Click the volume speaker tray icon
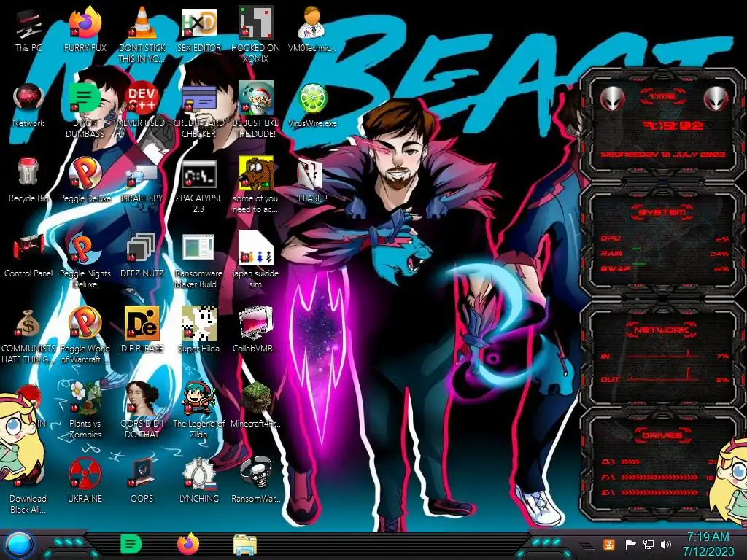The width and height of the screenshot is (747, 560). [666, 544]
